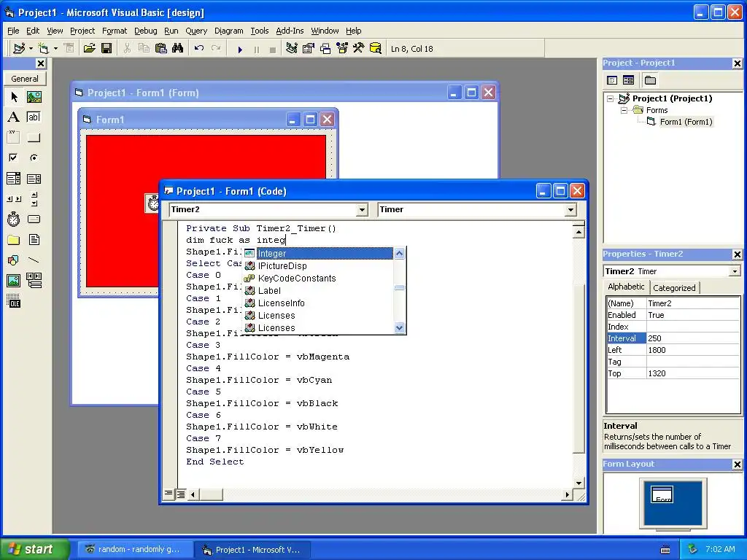The height and width of the screenshot is (560, 747).
Task: Open the Debug menu
Action: tap(145, 31)
